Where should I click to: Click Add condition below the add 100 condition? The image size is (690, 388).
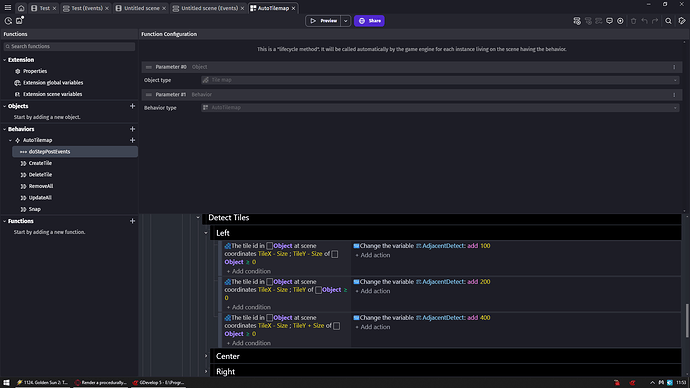[249, 271]
